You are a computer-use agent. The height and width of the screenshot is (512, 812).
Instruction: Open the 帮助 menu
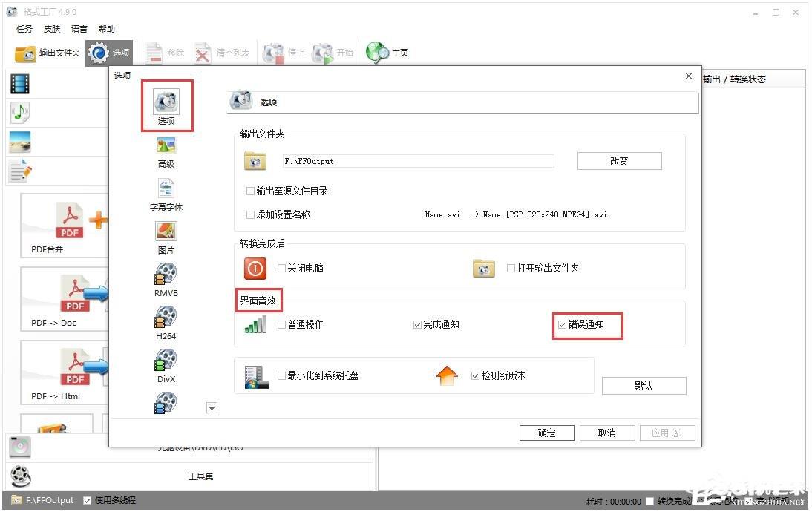107,29
